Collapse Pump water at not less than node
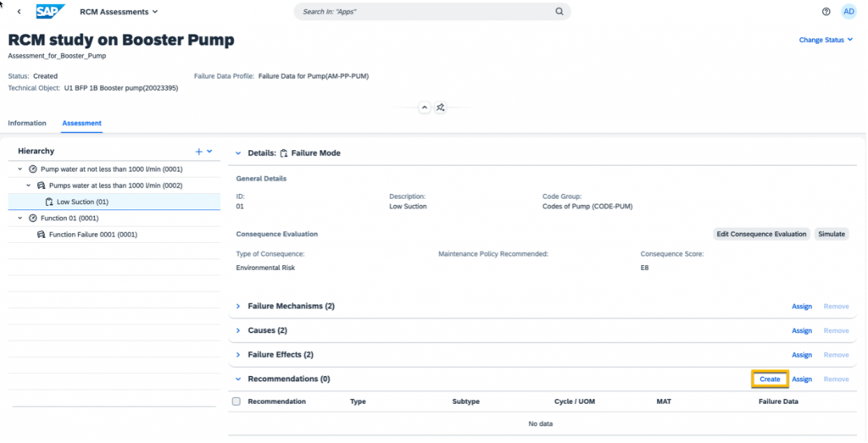This screenshot has width=868, height=443. (20, 169)
